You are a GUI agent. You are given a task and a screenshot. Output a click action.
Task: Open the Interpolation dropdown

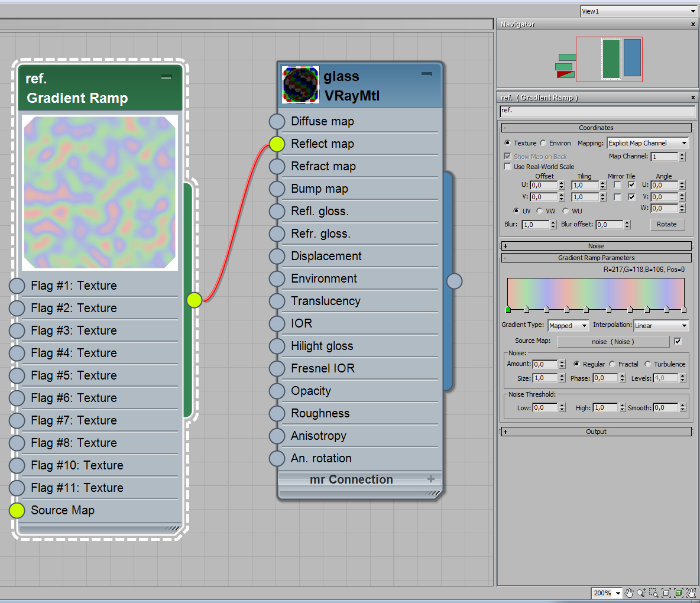tap(661, 326)
